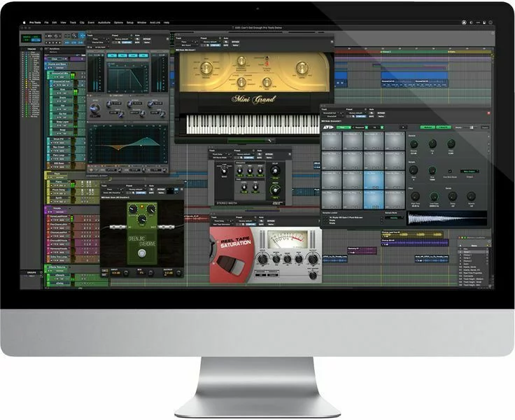
Task: Trigger the top-left pad in the sampler grid
Action: (332, 140)
